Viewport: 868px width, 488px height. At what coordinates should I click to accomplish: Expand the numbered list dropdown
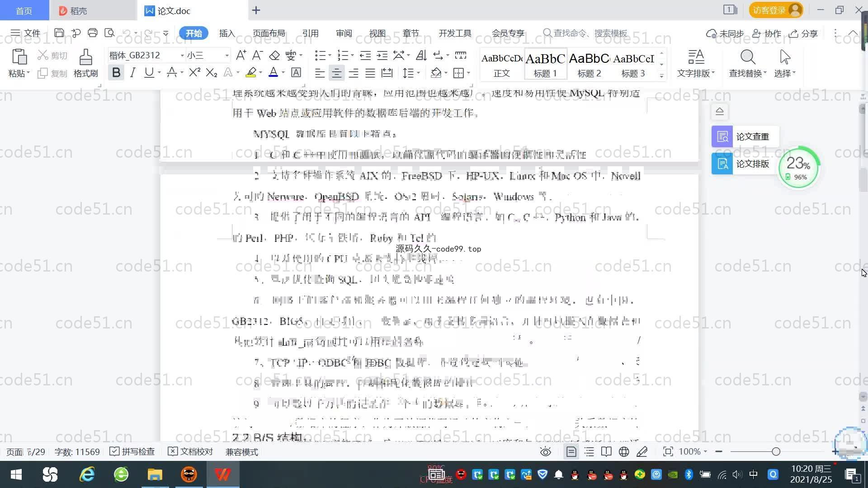352,56
